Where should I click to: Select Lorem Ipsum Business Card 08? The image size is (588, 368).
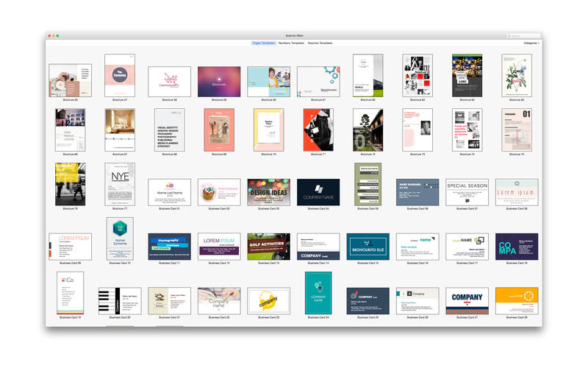pyautogui.click(x=517, y=192)
